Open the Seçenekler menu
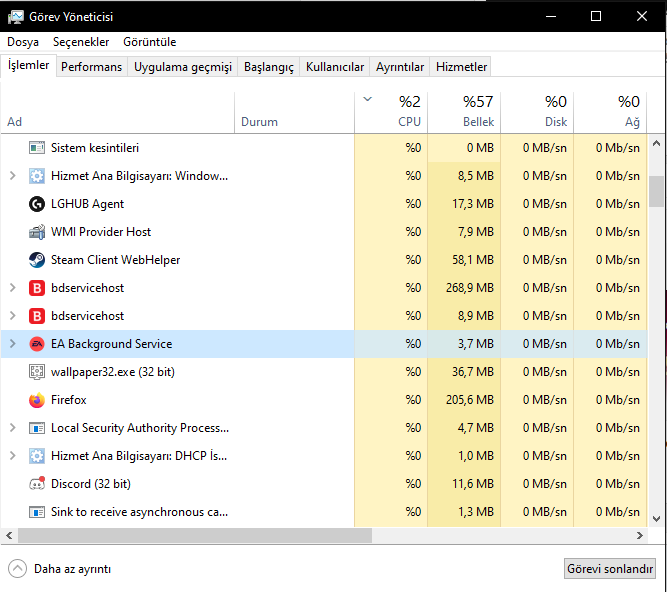This screenshot has height=596, width=672. pos(81,42)
